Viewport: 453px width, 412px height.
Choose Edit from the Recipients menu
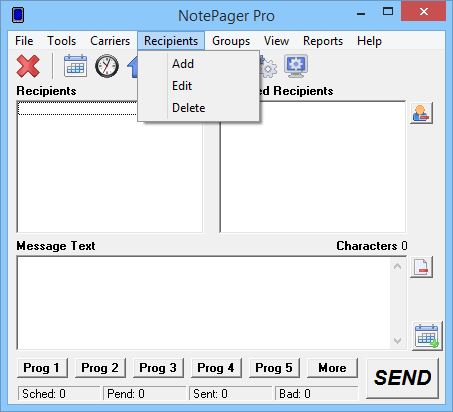tap(198, 86)
